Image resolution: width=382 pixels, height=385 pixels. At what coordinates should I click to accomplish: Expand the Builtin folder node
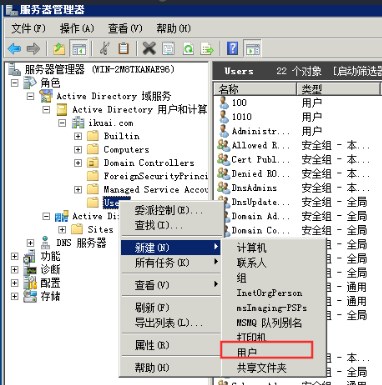coord(78,136)
